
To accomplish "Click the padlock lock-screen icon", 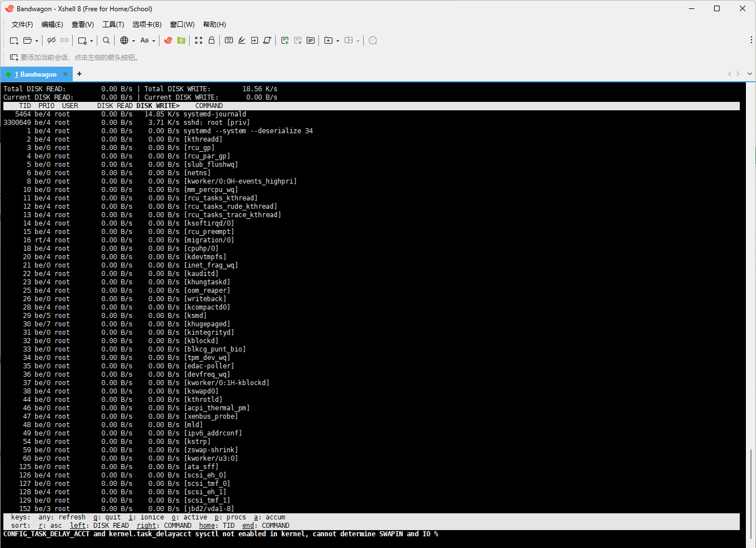I will click(x=212, y=40).
